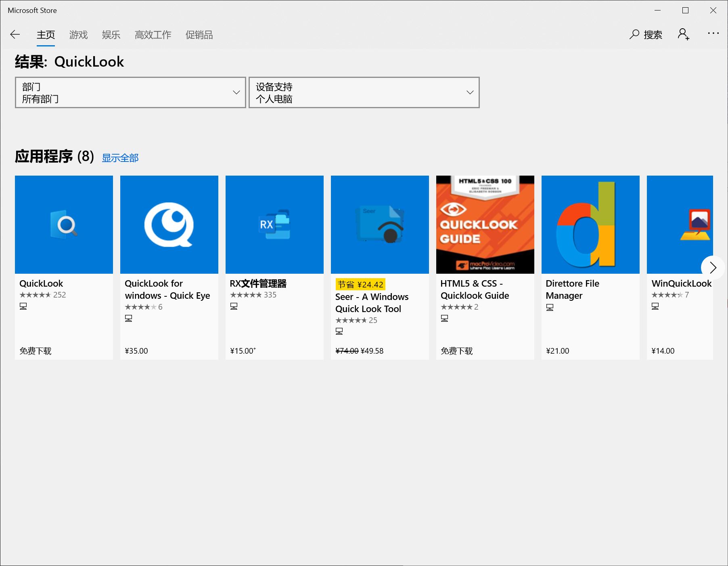The image size is (728, 566).
Task: Click PC device icon under WinQuickLook
Action: click(x=655, y=306)
